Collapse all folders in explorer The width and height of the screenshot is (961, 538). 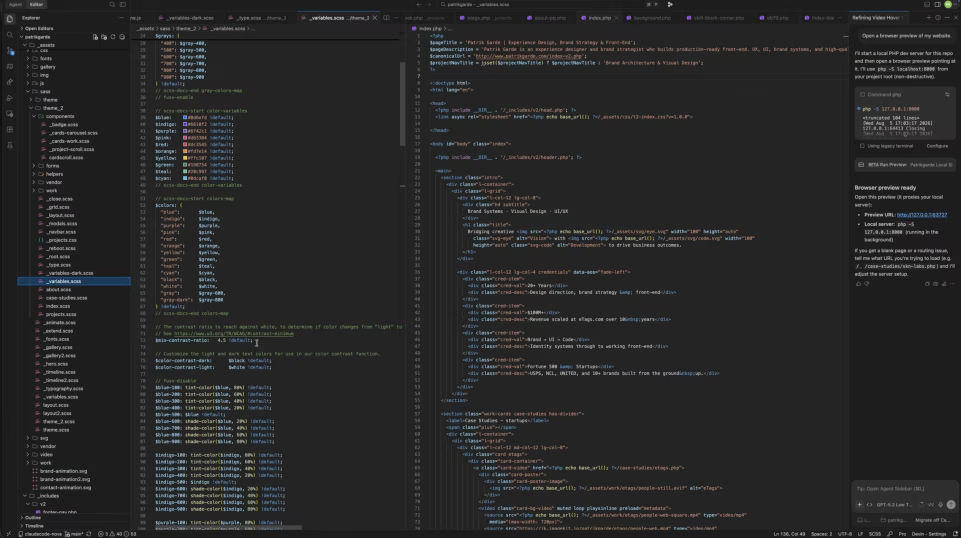[122, 37]
